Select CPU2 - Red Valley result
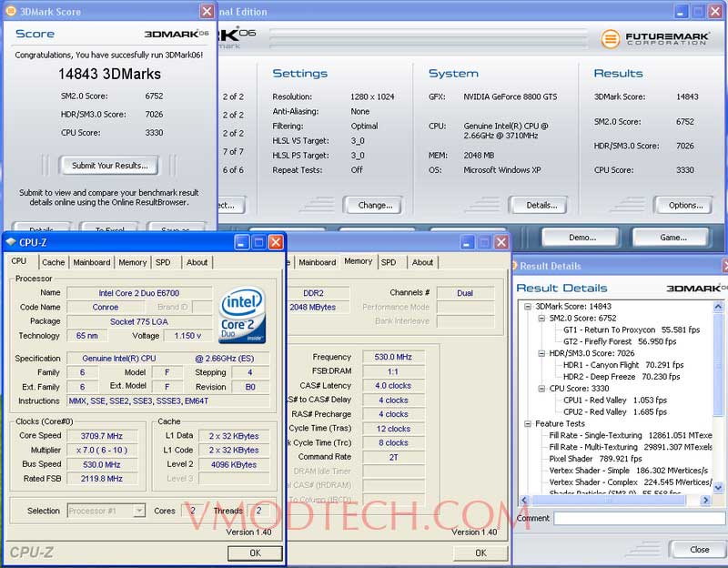Image resolution: width=728 pixels, height=568 pixels. 615,412
